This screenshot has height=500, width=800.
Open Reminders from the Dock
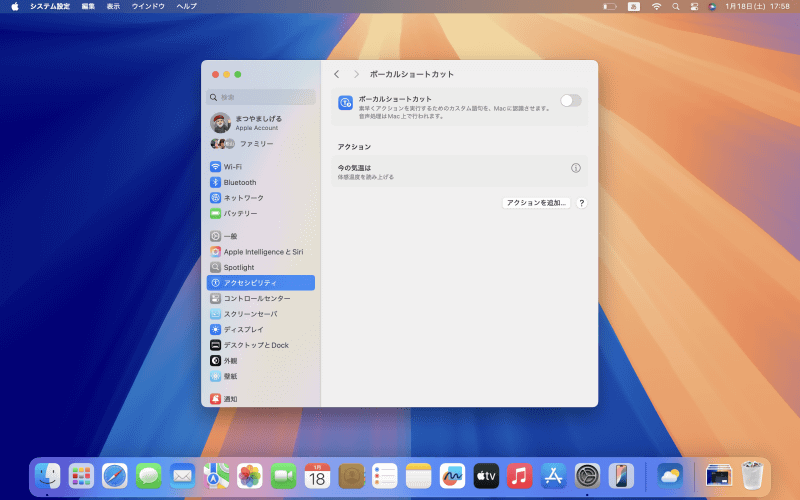pos(385,477)
